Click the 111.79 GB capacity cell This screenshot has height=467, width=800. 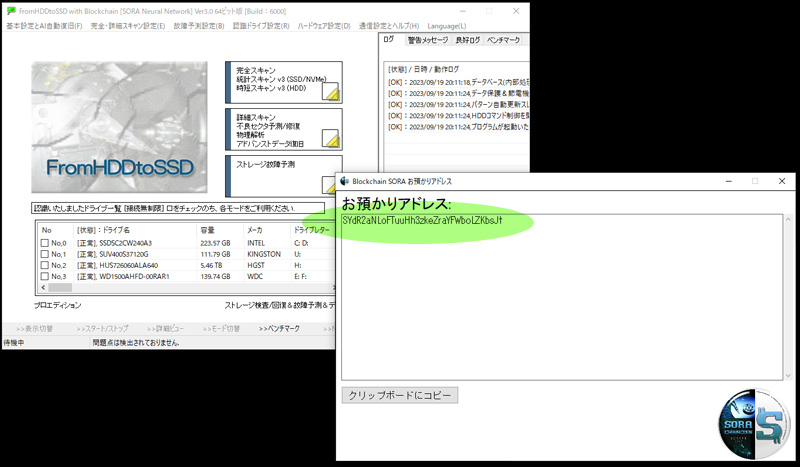point(215,254)
